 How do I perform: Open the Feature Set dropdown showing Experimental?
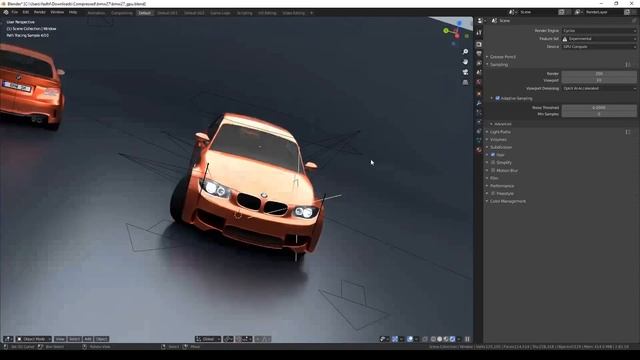[599, 39]
